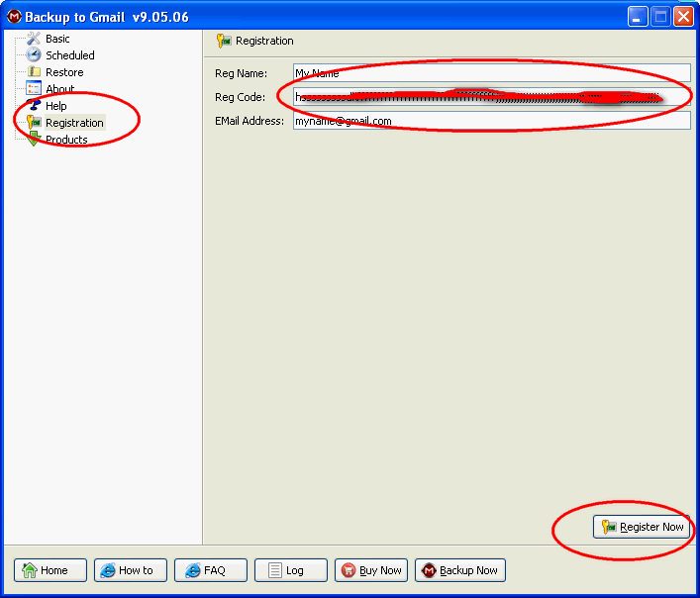Close the Backup to Gmail window
700x598 pixels.
[683, 17]
